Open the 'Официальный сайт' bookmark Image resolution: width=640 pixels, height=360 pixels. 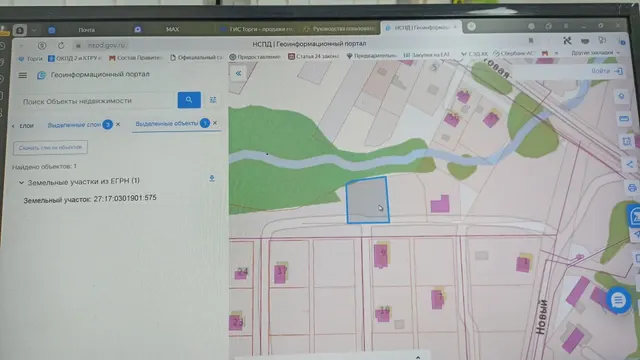point(196,58)
